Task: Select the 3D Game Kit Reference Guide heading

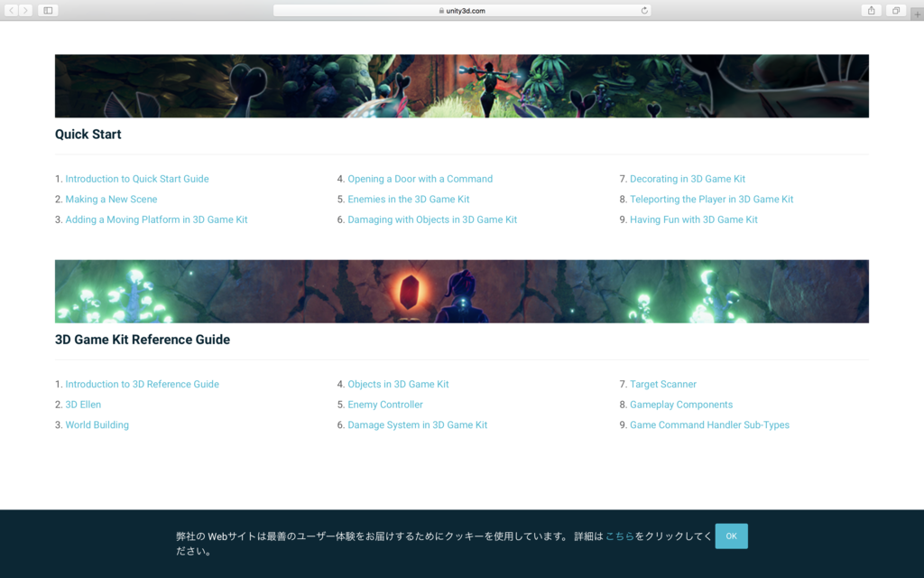Action: tap(142, 340)
